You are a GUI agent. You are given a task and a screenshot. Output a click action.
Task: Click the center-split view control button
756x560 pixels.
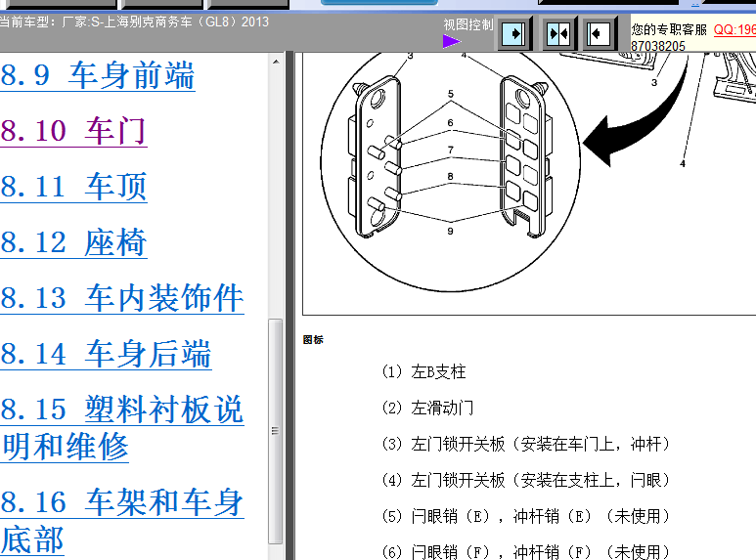click(x=557, y=33)
